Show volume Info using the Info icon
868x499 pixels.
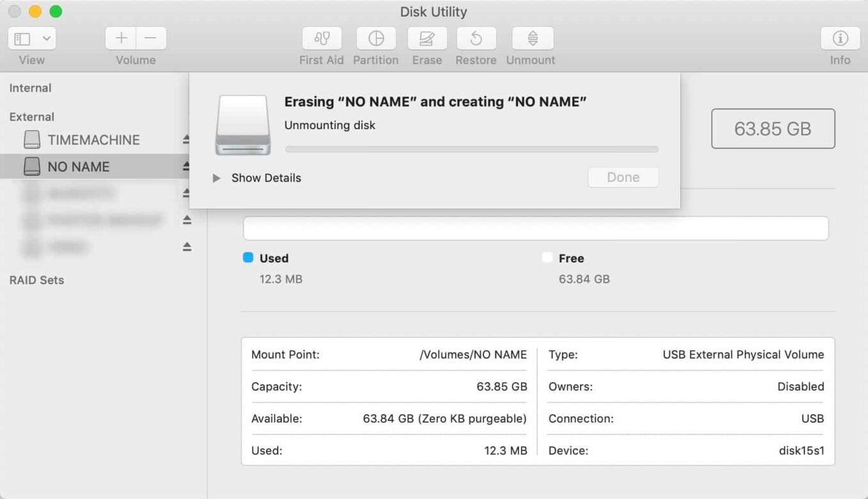tap(840, 38)
